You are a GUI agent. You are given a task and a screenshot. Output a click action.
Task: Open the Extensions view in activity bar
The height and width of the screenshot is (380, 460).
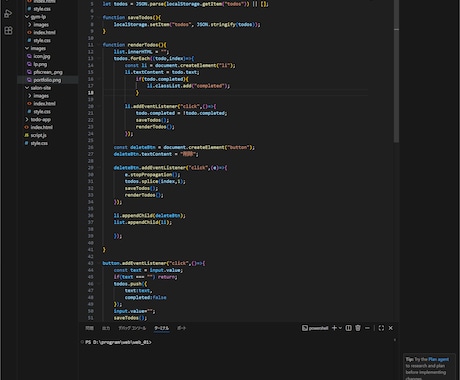click(x=8, y=31)
